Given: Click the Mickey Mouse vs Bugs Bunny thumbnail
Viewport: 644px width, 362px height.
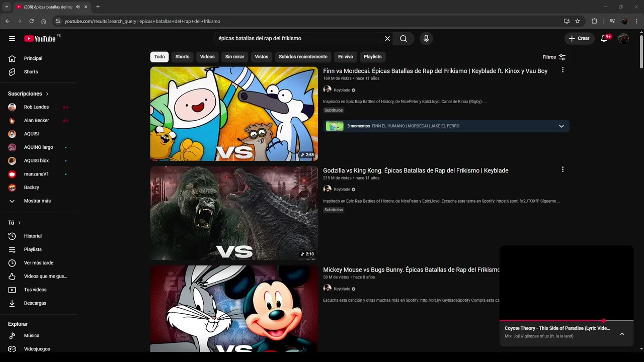Looking at the screenshot, I should click(234, 309).
